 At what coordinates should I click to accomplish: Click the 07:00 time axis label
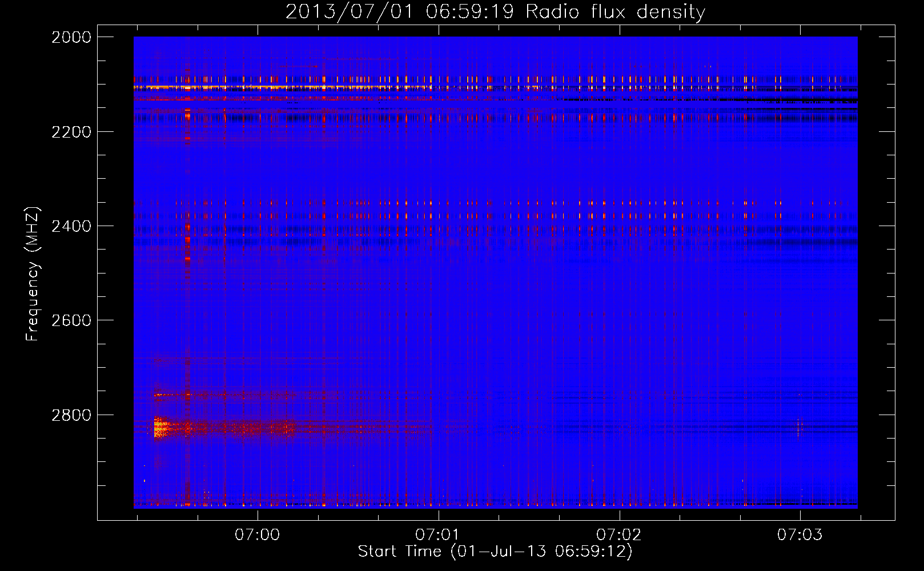(258, 534)
